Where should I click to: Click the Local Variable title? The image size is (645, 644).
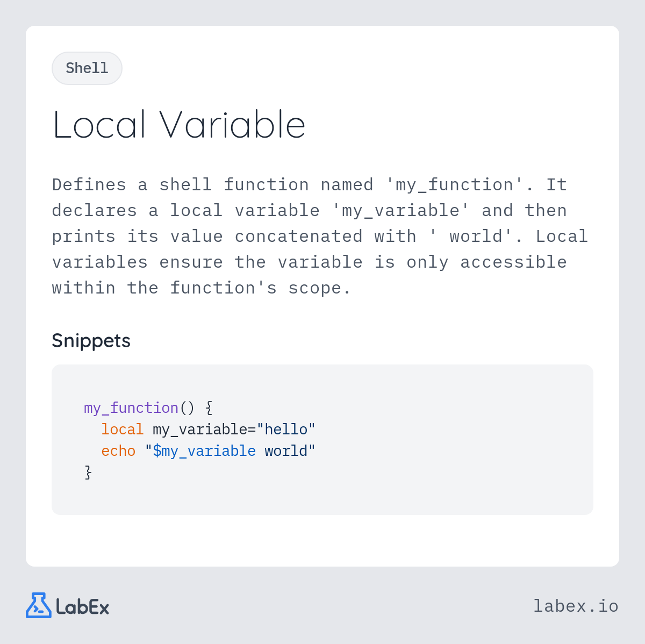point(179,125)
